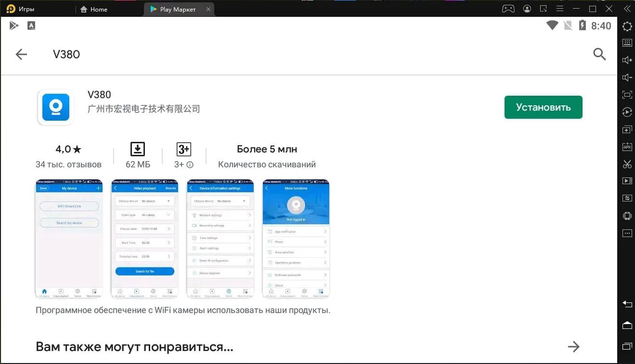Click the Android home button in the sidebar
This screenshot has height=364, width=635.
tap(627, 325)
